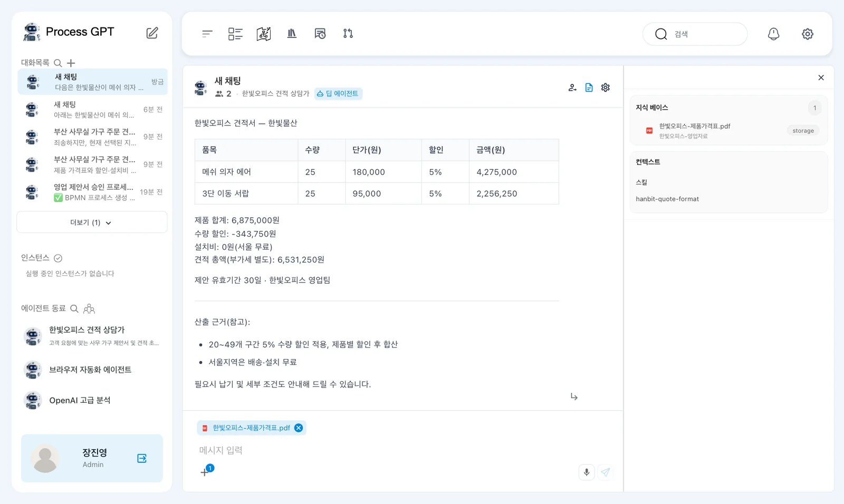Add a new conversation with plus icon
This screenshot has width=844, height=504.
(71, 63)
